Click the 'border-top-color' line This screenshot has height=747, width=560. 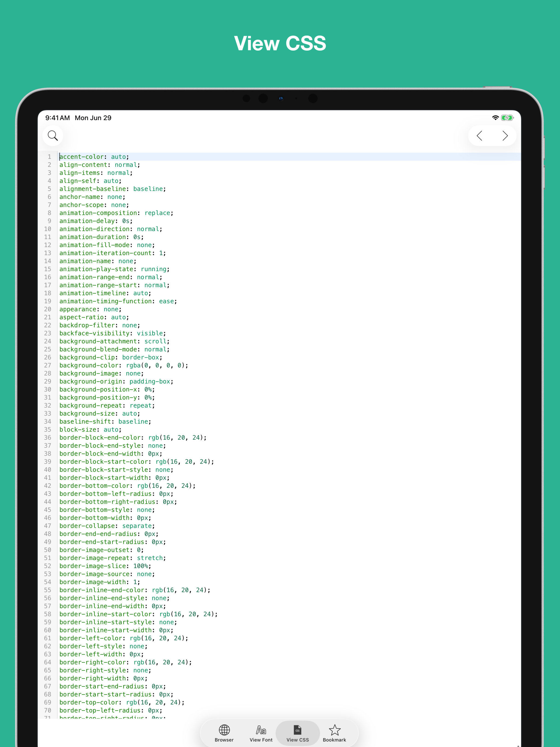(x=122, y=702)
